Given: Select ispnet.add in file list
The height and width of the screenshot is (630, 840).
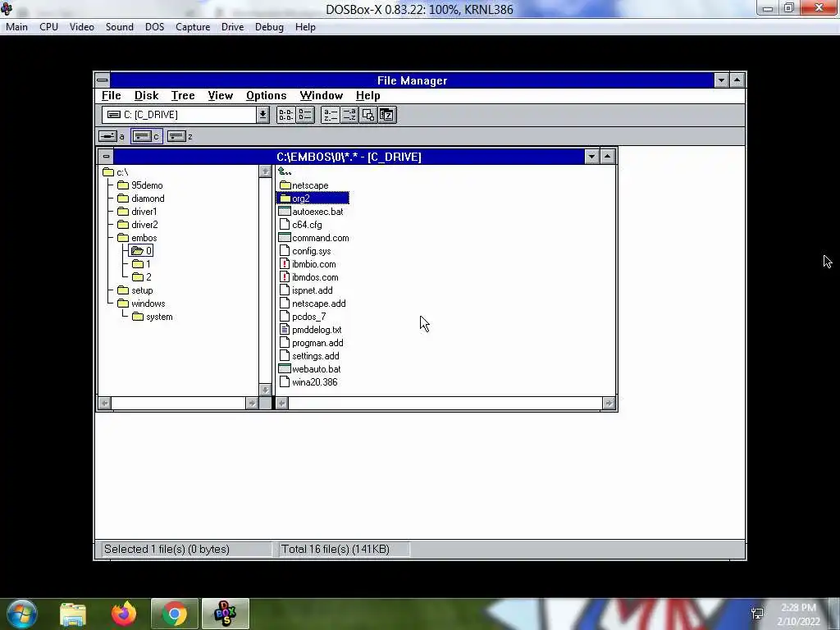Looking at the screenshot, I should point(306,290).
